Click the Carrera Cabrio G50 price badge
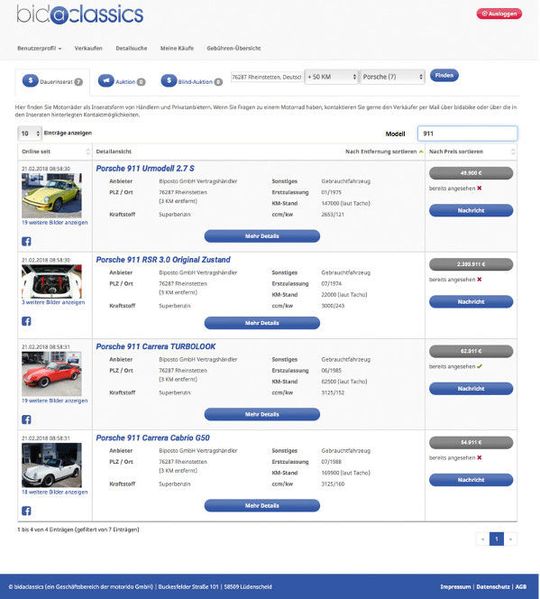540x599 pixels. pos(471,442)
